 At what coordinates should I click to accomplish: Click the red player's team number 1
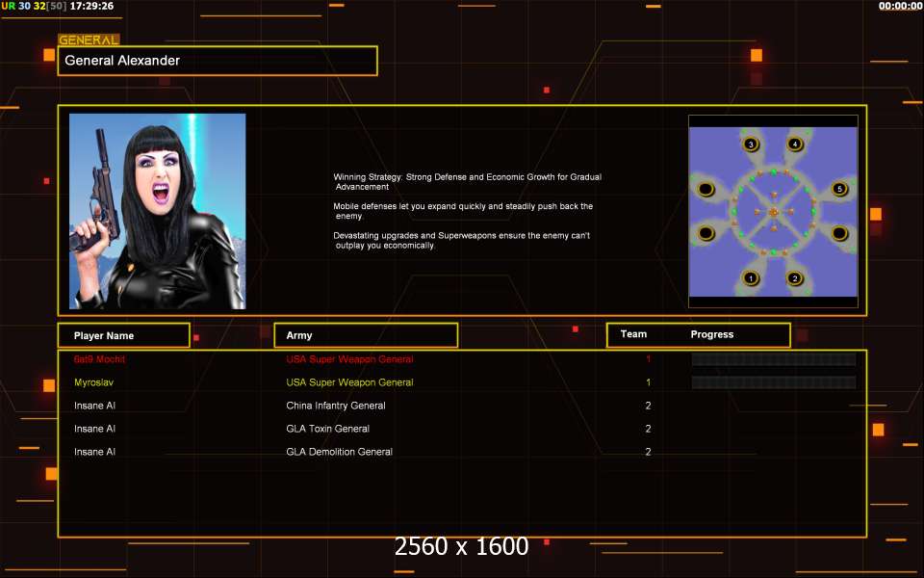click(x=648, y=359)
